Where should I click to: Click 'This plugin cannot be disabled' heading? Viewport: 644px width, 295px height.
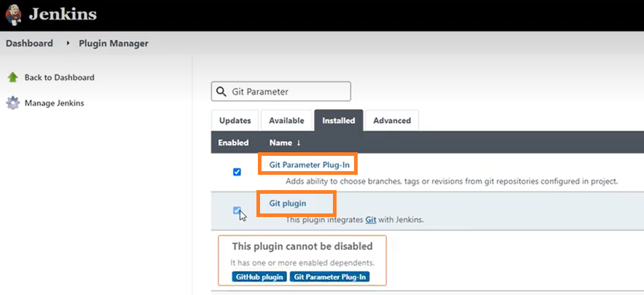tap(302, 246)
